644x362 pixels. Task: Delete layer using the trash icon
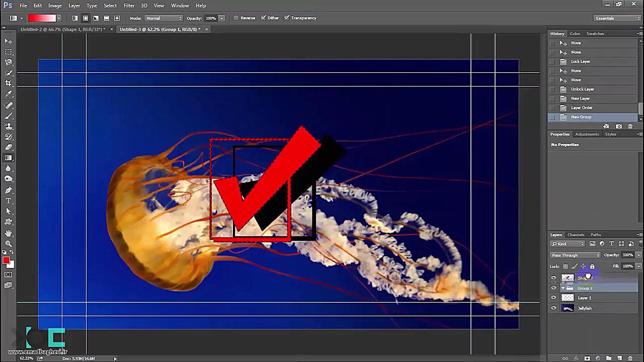click(x=630, y=358)
